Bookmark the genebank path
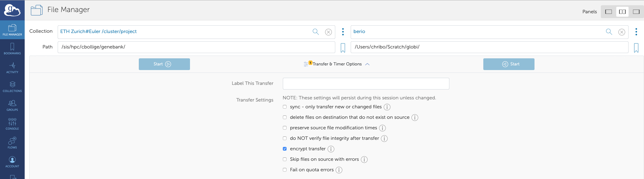 [x=343, y=48]
